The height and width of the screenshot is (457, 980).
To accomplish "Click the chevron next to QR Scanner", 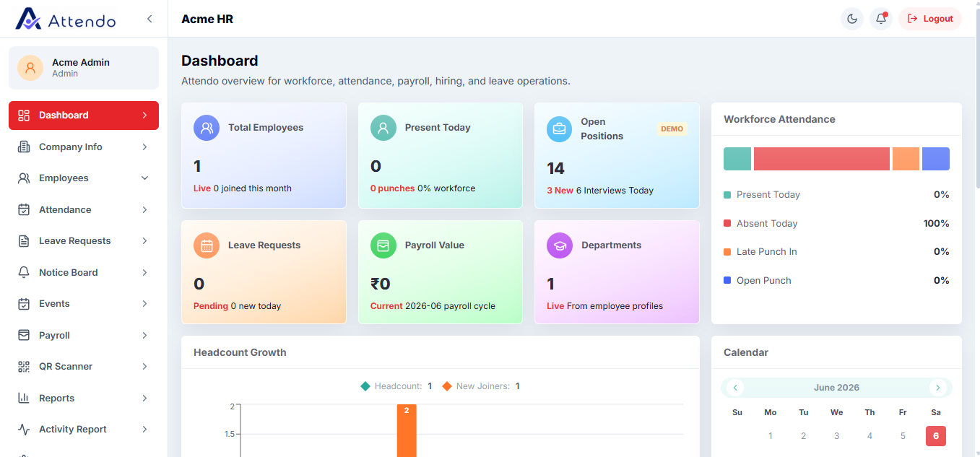I will coord(144,367).
